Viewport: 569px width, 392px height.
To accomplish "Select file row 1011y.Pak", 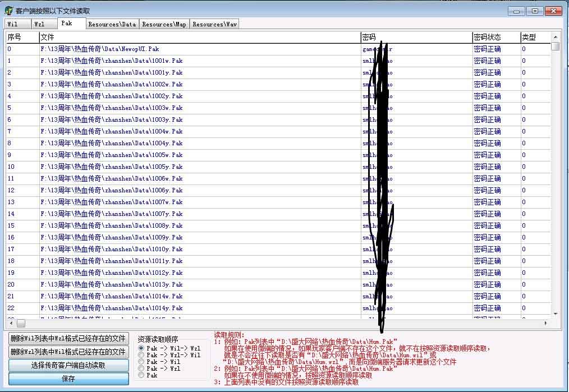I will pos(278,261).
